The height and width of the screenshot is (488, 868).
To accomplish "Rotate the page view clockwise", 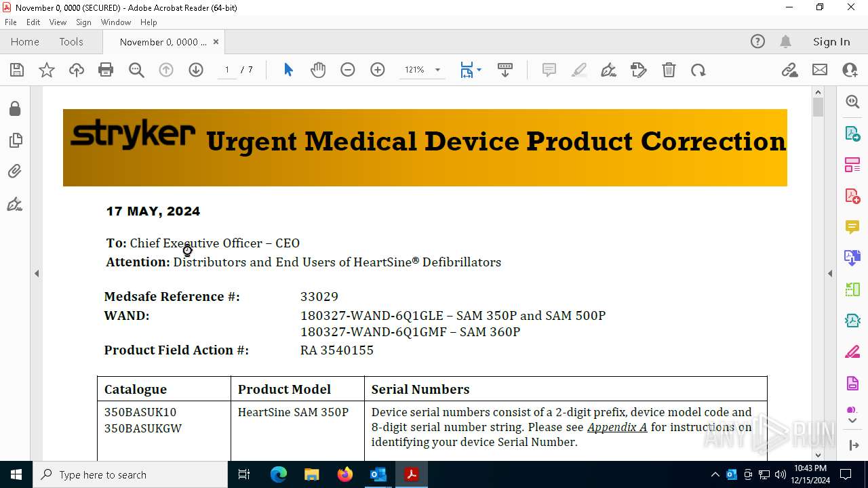I will pyautogui.click(x=698, y=70).
